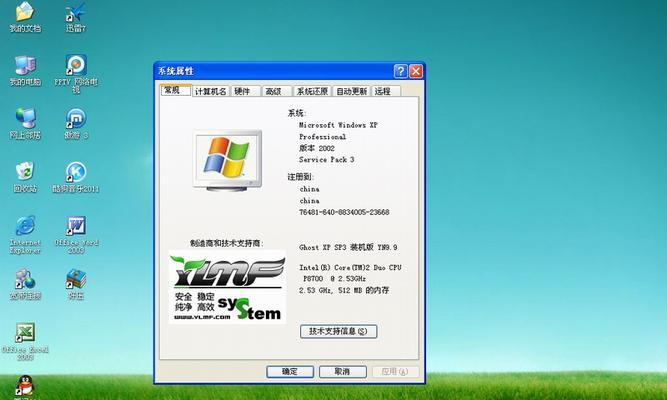Open Support Information (技术支持信息) button
The height and width of the screenshot is (400, 667).
coord(339,331)
